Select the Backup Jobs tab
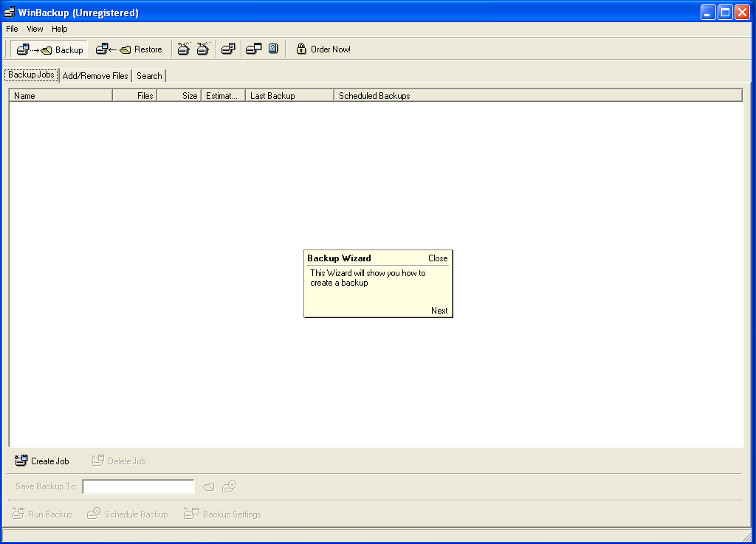Image resolution: width=756 pixels, height=544 pixels. click(31, 75)
